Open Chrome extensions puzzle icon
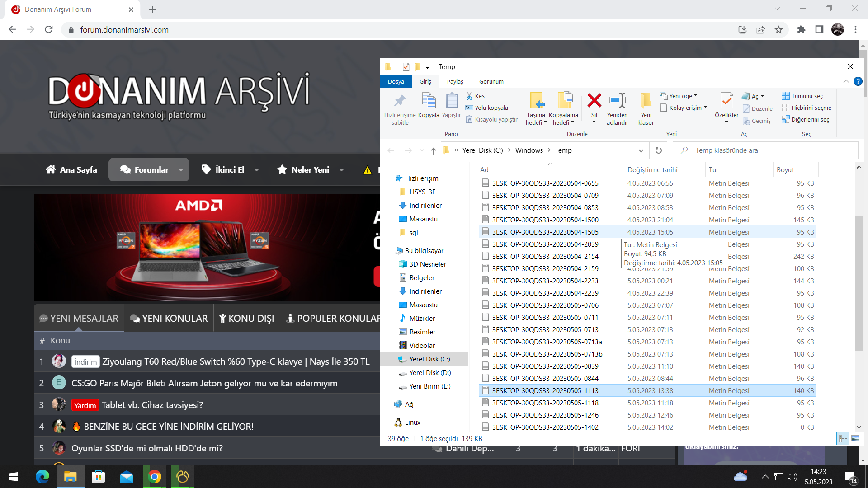The image size is (868, 488). [801, 29]
